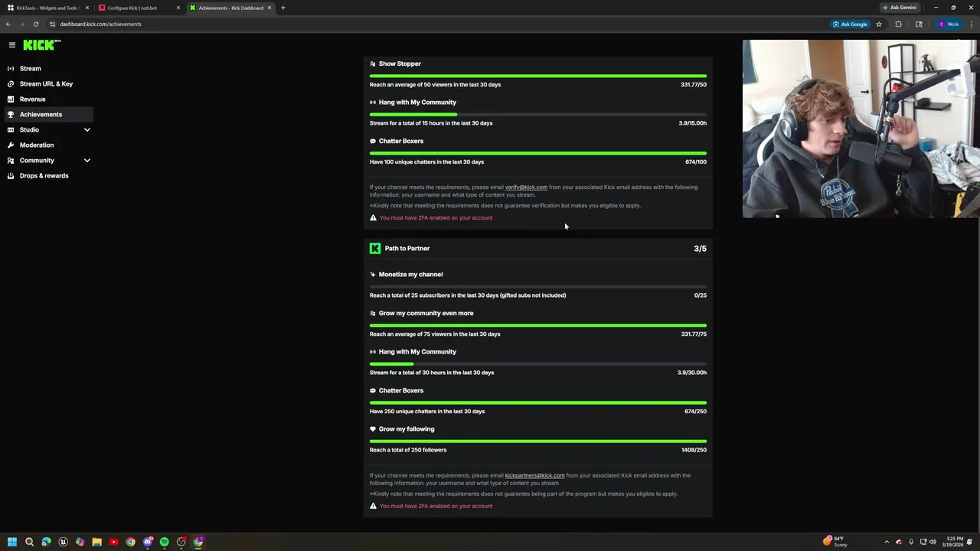Open the Chrome three-dot menu
This screenshot has height=551, width=980.
pos(971,24)
